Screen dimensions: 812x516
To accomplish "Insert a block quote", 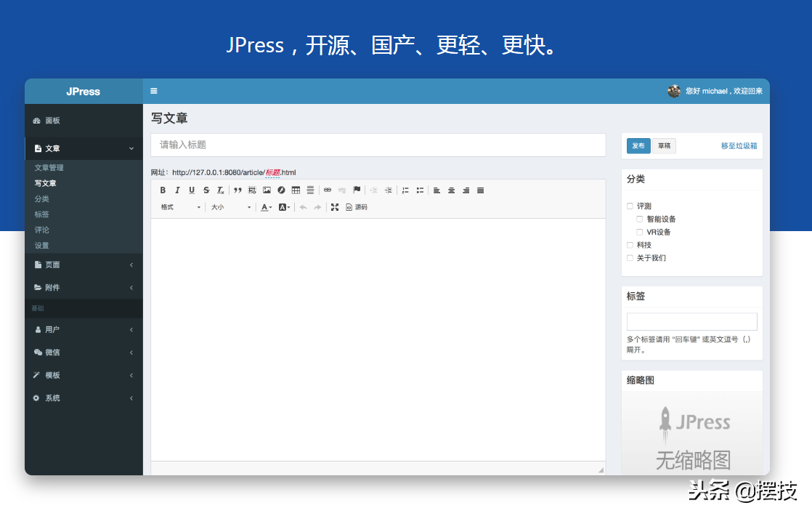I will click(x=237, y=190).
